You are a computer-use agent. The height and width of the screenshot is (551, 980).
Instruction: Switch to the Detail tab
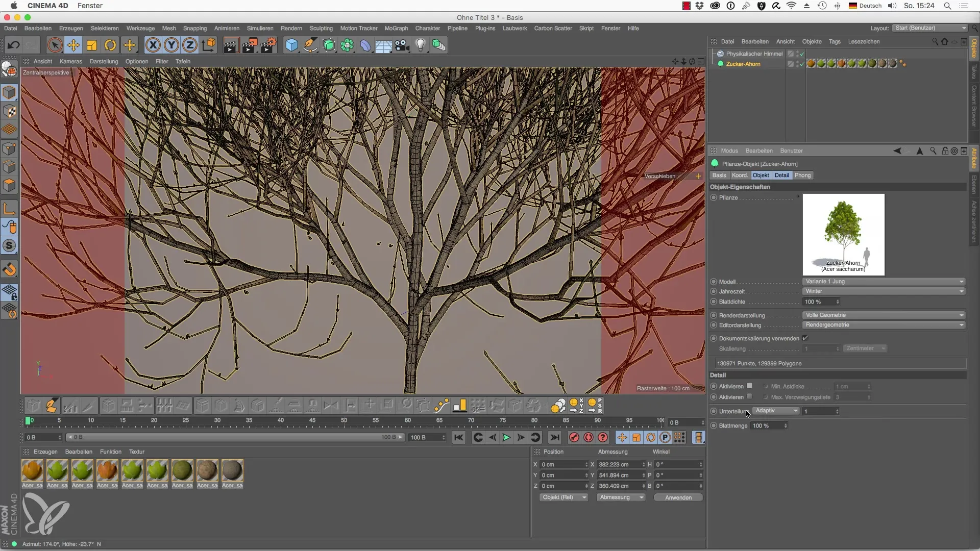point(781,175)
